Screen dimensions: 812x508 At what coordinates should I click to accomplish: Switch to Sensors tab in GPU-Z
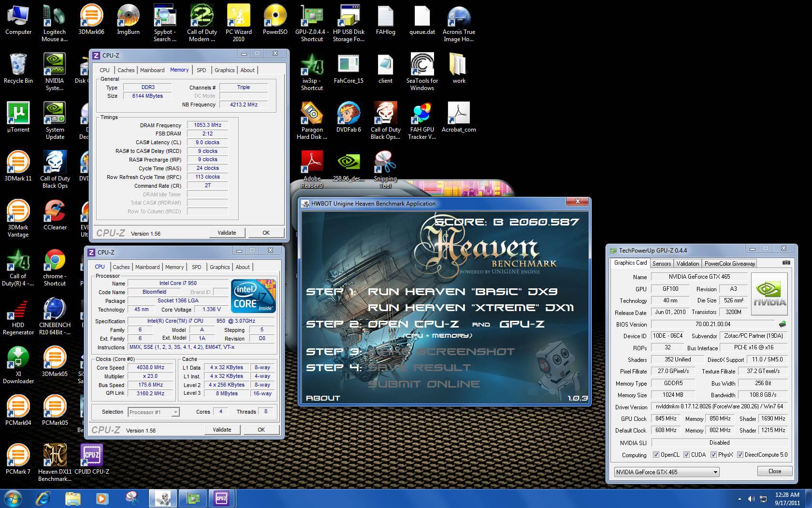(661, 264)
